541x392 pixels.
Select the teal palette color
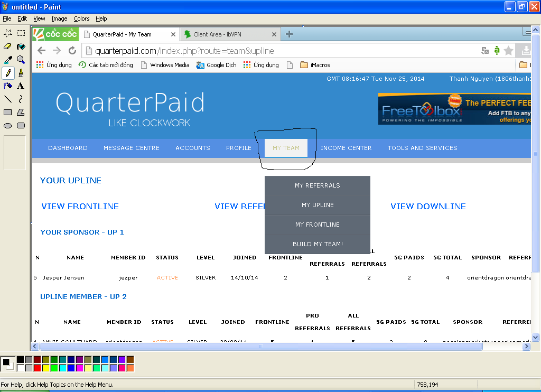coord(62,360)
